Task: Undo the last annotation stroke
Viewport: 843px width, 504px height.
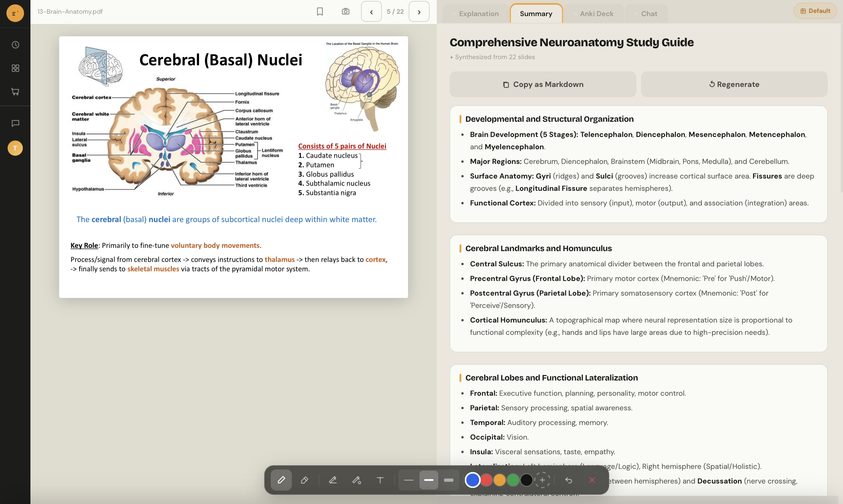Action: 568,480
